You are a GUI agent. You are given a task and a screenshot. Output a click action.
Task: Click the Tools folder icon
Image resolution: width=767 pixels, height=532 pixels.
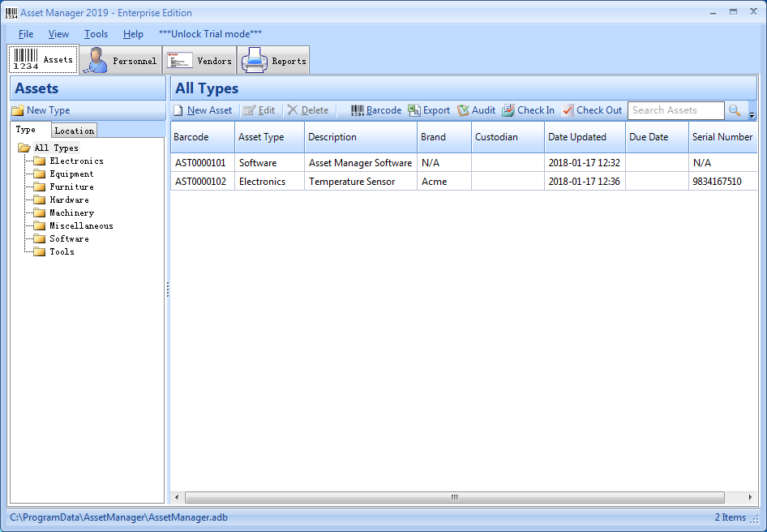(x=40, y=252)
